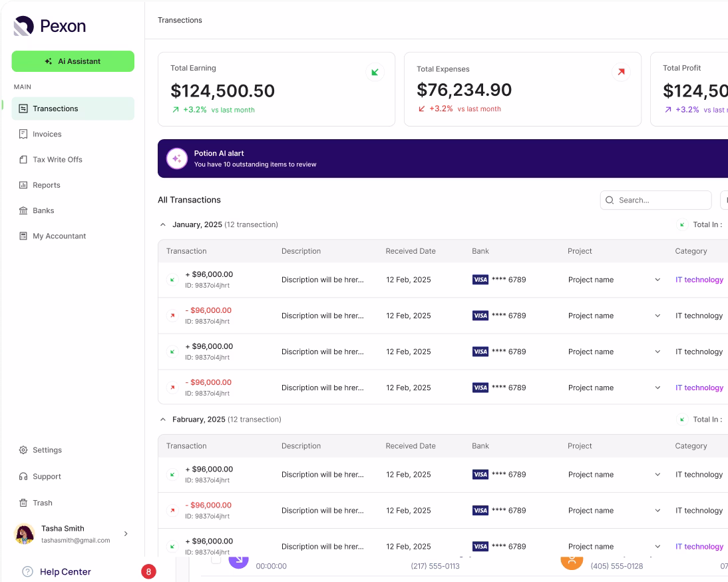
Task: Click the Bank header in Fabruary table
Action: point(480,446)
